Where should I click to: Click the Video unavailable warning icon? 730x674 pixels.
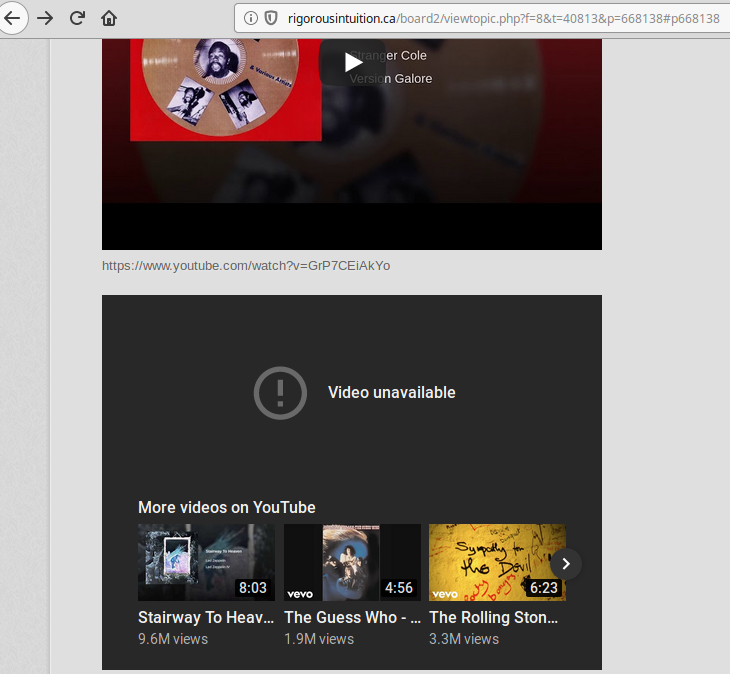coord(280,393)
